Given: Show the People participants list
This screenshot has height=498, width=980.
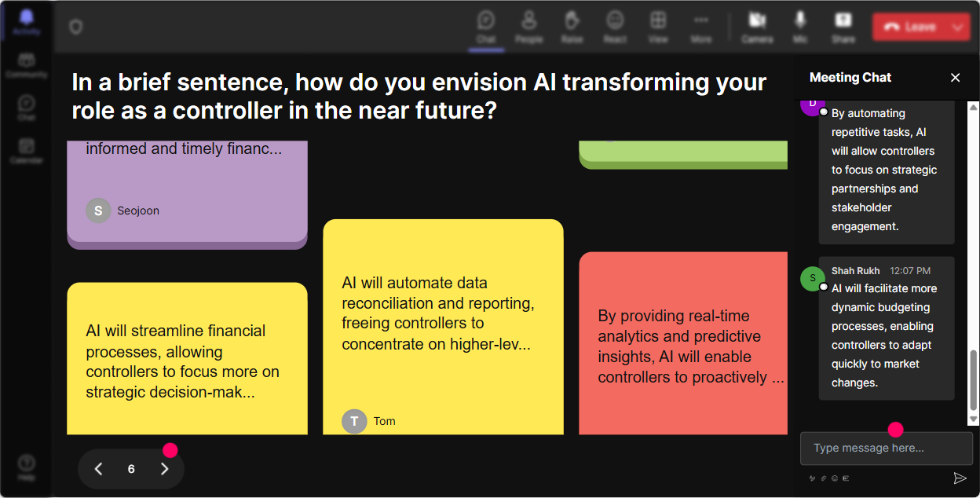Looking at the screenshot, I should click(x=528, y=27).
